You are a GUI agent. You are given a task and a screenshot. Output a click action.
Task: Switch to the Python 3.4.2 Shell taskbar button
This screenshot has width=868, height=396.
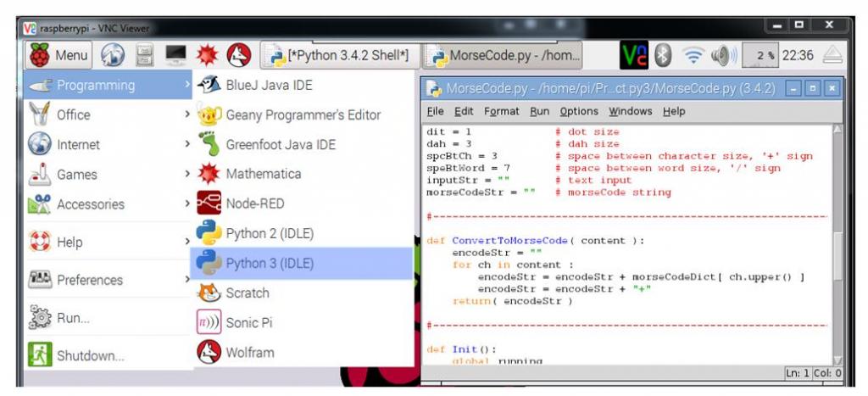coord(339,55)
